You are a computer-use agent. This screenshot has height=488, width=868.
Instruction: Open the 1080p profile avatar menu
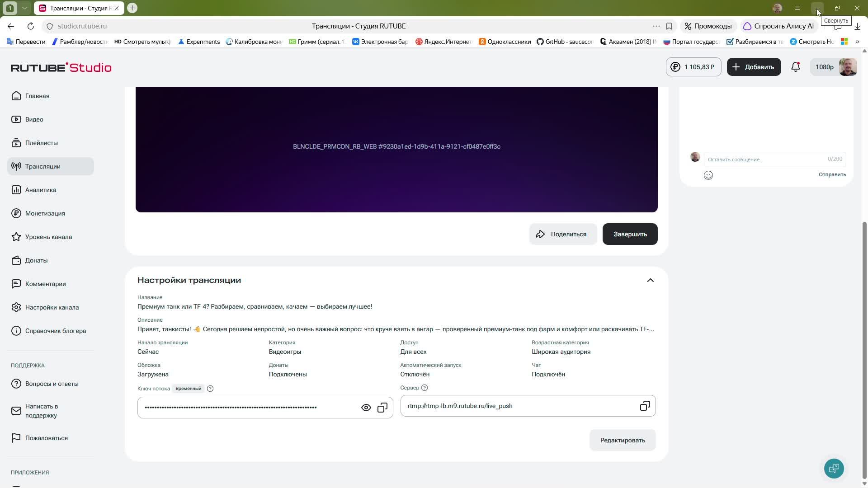click(x=834, y=67)
